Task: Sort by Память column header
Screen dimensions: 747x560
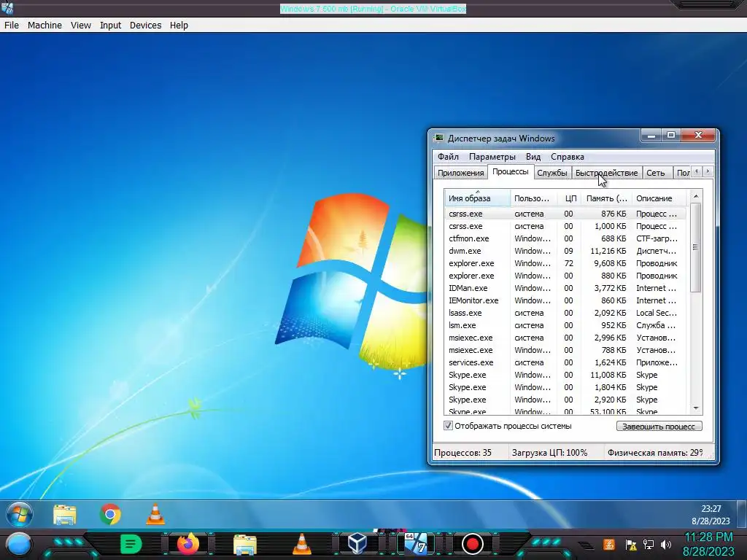Action: (606, 198)
